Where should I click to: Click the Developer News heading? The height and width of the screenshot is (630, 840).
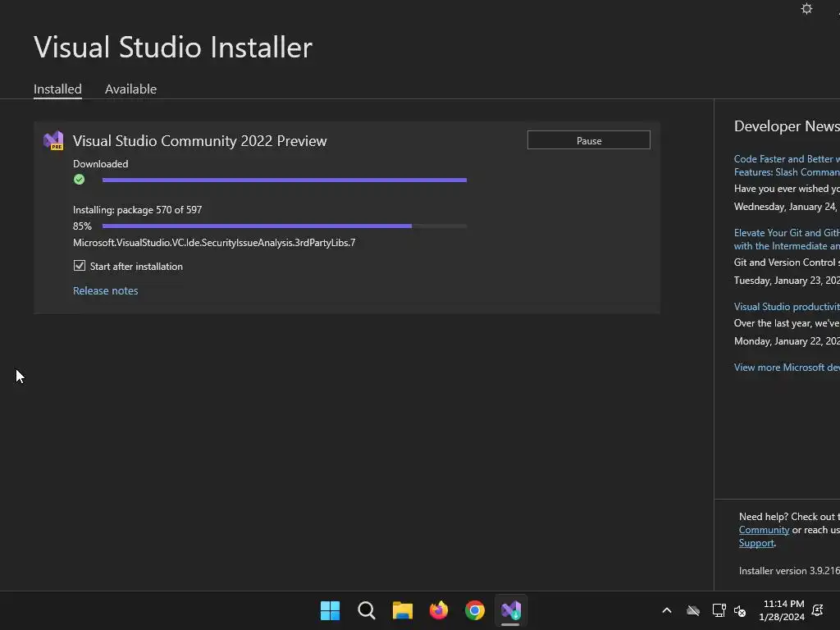pyautogui.click(x=787, y=126)
